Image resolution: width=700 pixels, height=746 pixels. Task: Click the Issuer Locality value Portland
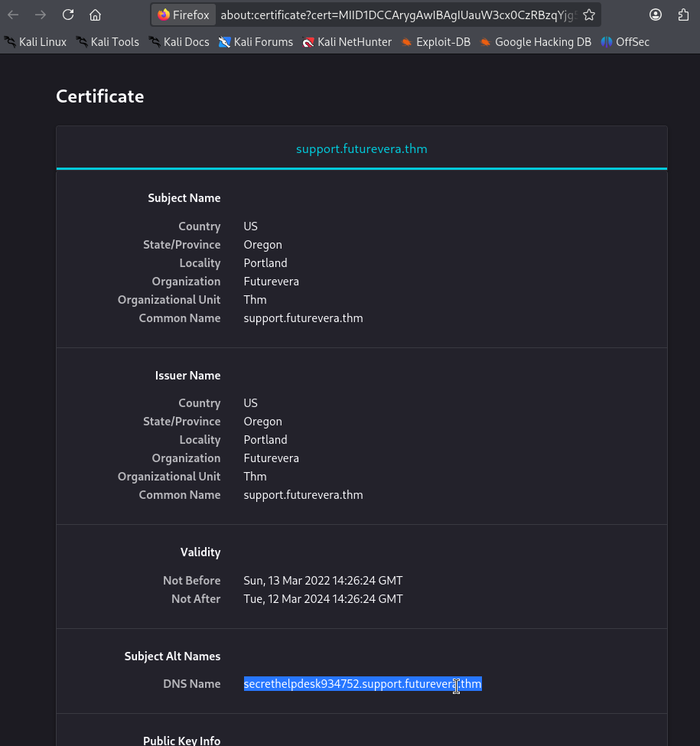click(265, 440)
